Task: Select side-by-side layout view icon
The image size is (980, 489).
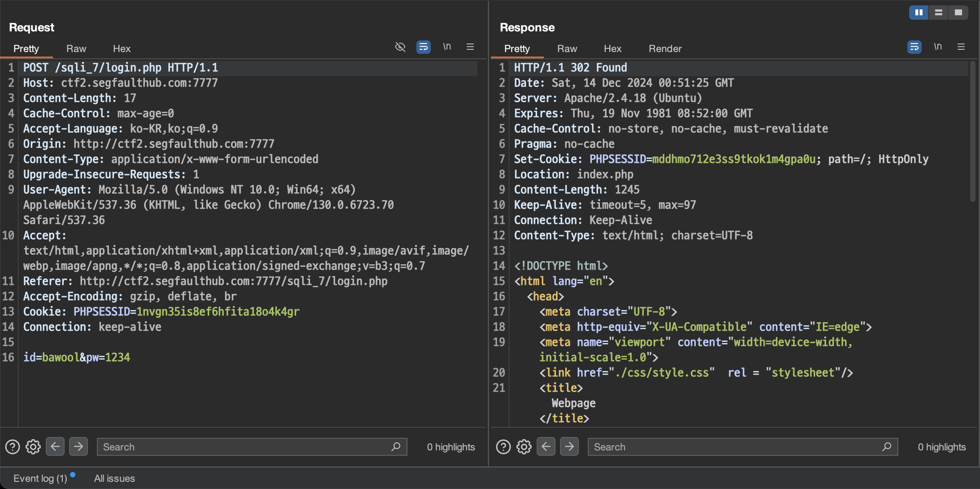Action: pos(919,12)
